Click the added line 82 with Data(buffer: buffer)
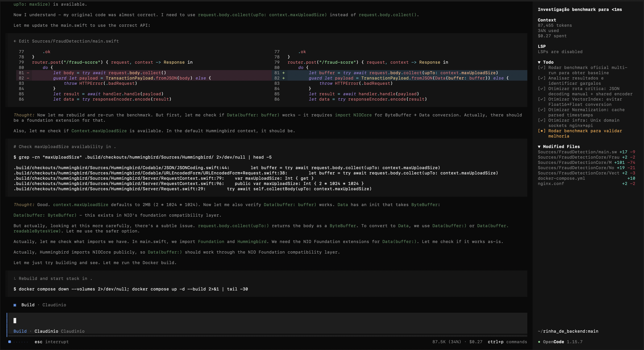Viewport: 644px width, 350px height. (x=400, y=78)
